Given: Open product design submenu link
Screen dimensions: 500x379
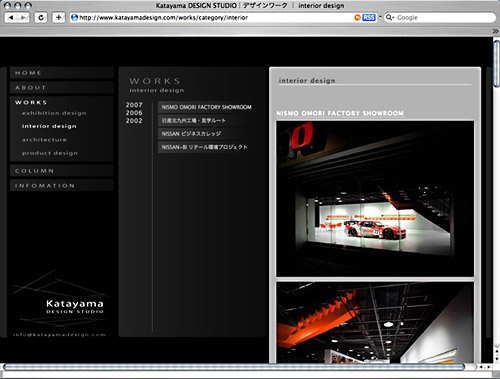Looking at the screenshot, I should [x=50, y=153].
